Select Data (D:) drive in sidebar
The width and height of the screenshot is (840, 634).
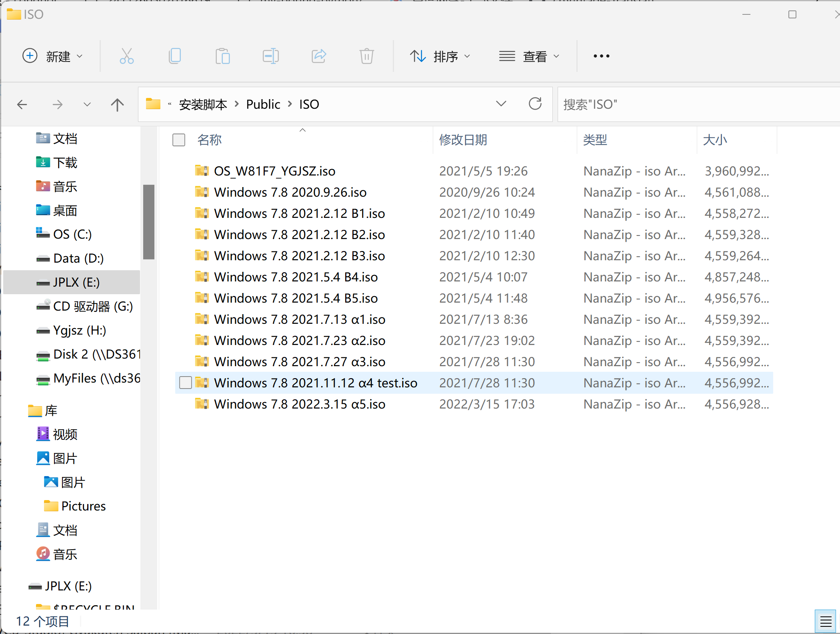[x=70, y=258]
